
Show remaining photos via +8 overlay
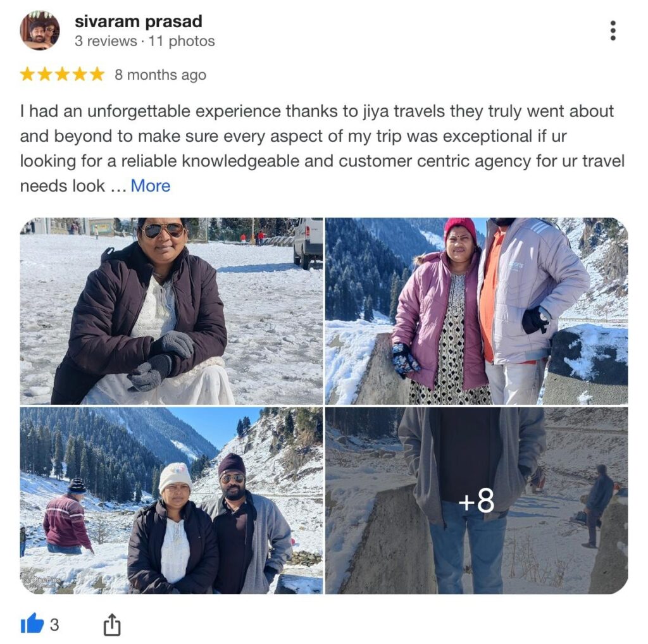pyautogui.click(x=477, y=500)
